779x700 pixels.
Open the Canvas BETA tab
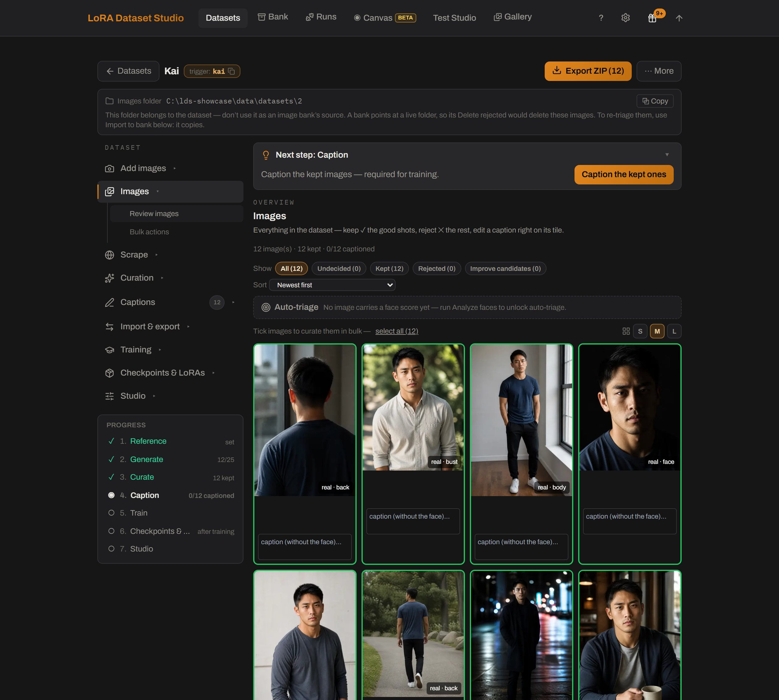tap(385, 18)
